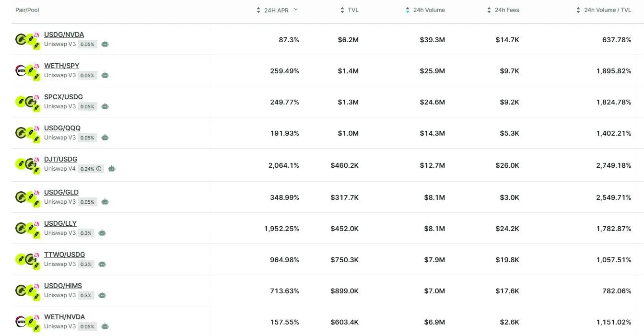Viewport: 644px width, 336px height.
Task: Click the $899.0K TVL value
Action: pyautogui.click(x=345, y=291)
